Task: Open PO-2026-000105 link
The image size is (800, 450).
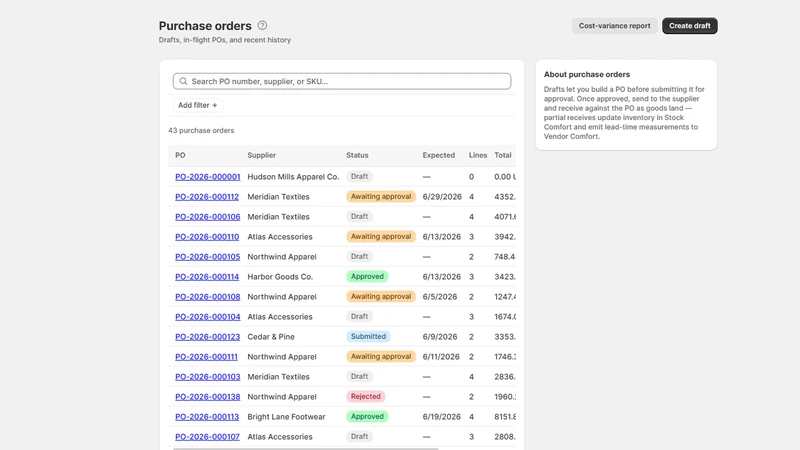Action: click(x=208, y=257)
